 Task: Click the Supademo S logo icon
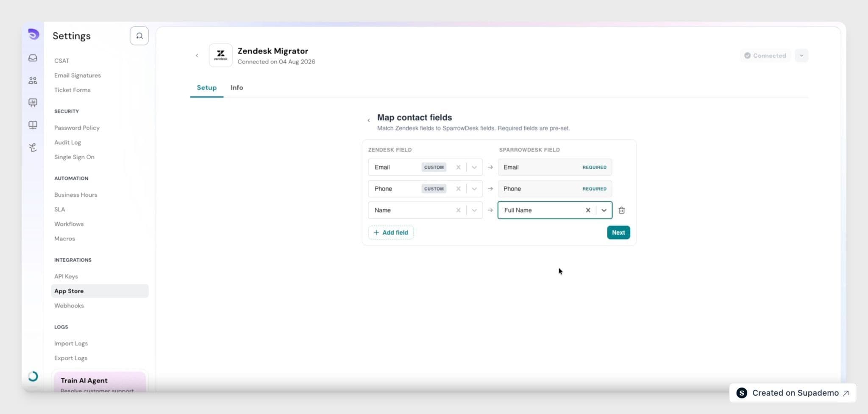click(x=742, y=393)
